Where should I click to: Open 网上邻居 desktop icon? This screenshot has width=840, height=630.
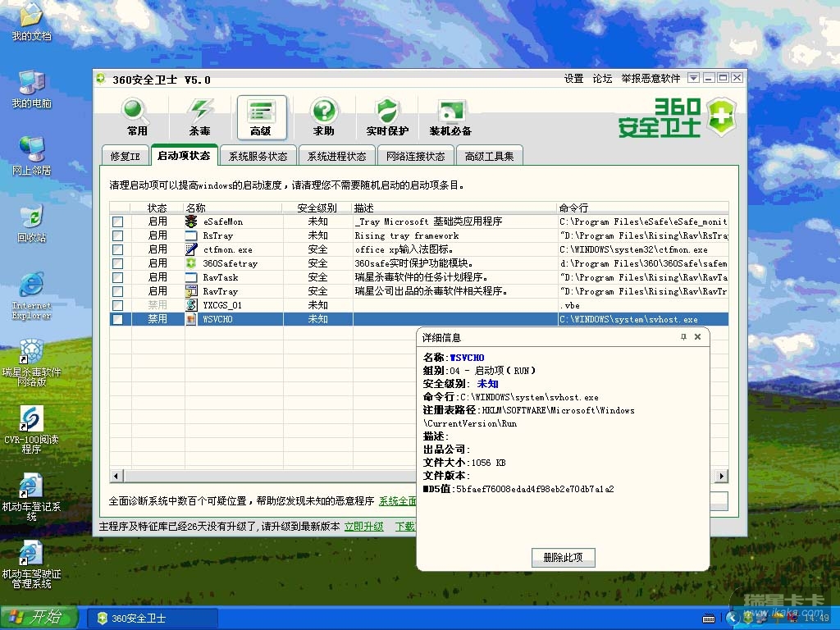click(x=32, y=157)
